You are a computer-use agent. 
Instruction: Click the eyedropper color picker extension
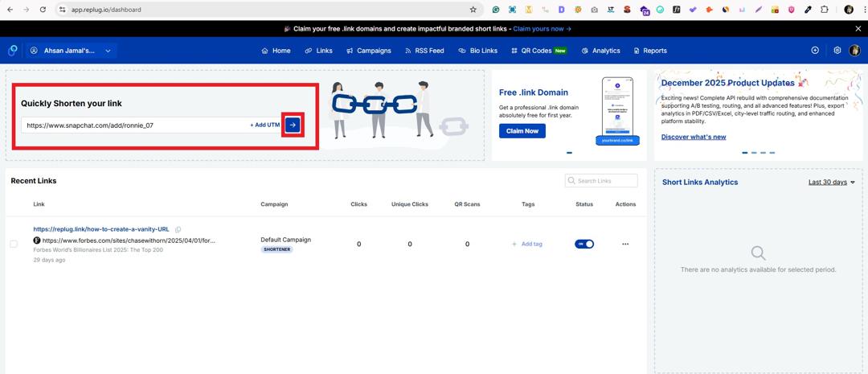[x=808, y=10]
